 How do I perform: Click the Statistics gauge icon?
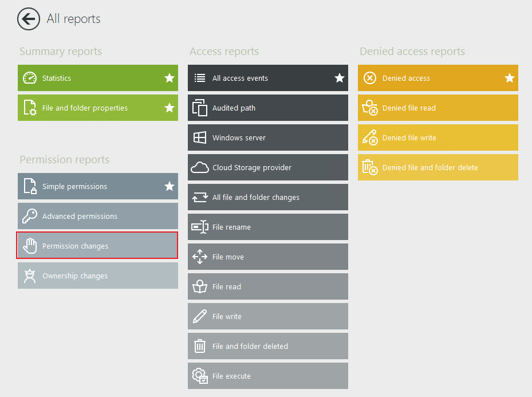tap(30, 78)
